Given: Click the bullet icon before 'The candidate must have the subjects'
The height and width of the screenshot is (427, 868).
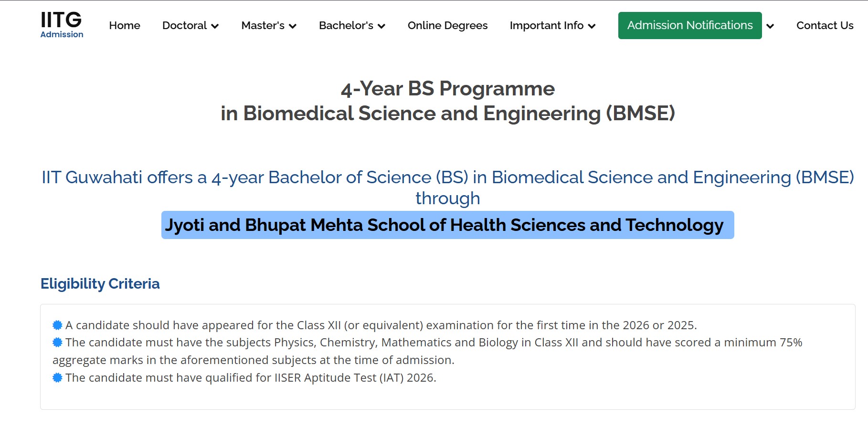Looking at the screenshot, I should (x=57, y=343).
